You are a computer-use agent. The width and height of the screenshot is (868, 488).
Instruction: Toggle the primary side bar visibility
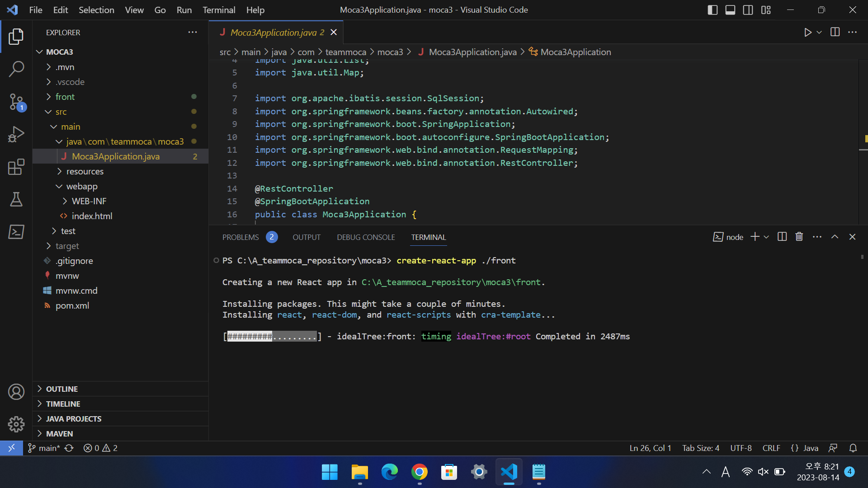click(x=712, y=10)
